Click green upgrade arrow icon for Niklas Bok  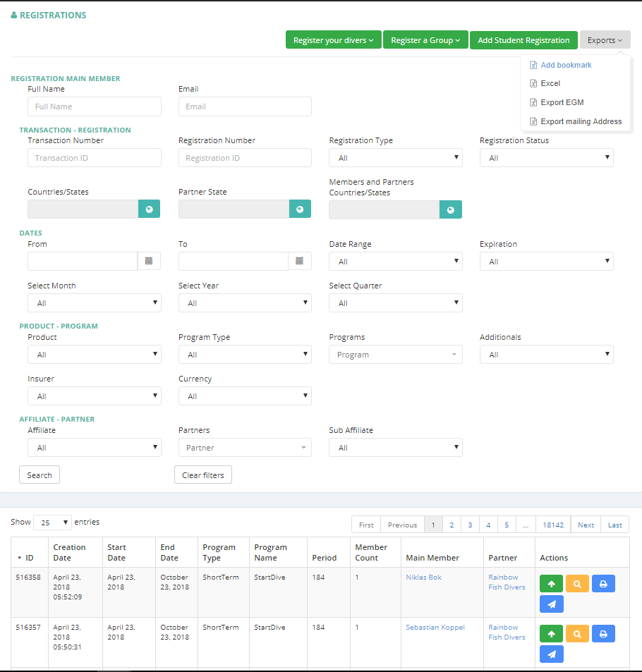(551, 584)
